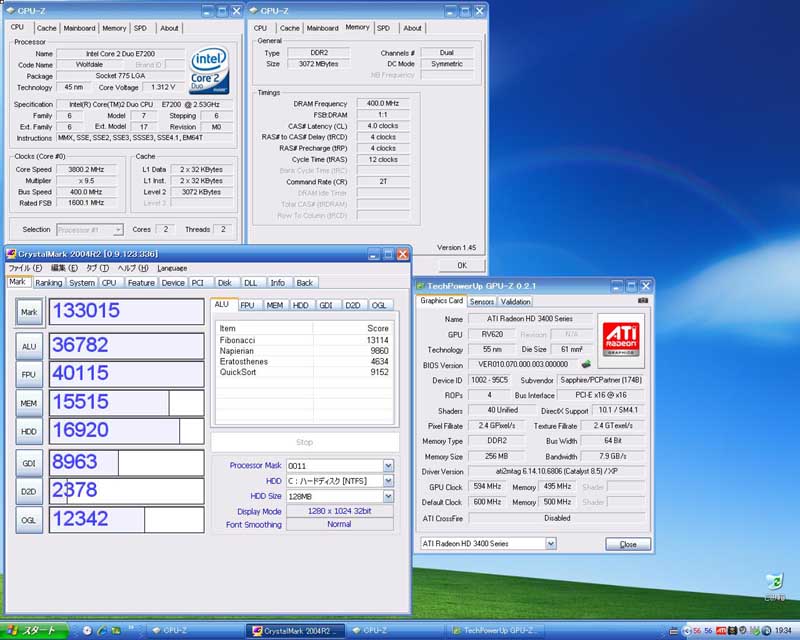Open the ファイル (F) menu
The height and width of the screenshot is (640, 800).
click(25, 268)
